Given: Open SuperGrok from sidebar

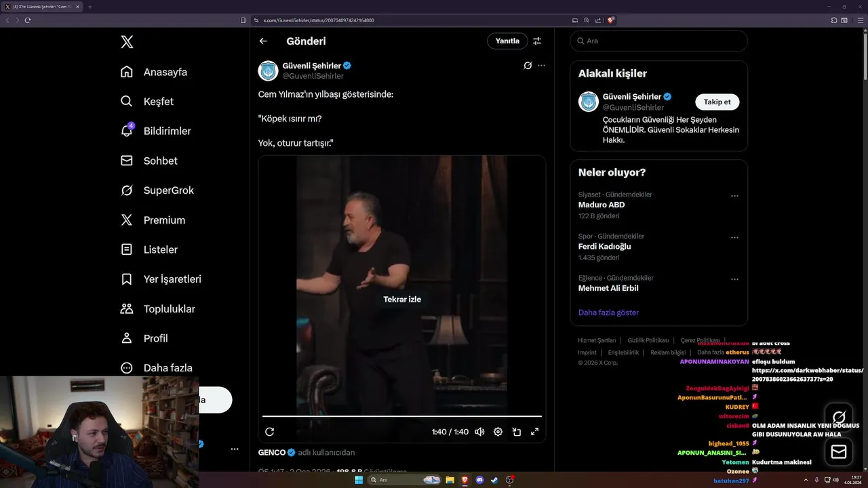Looking at the screenshot, I should (157, 190).
